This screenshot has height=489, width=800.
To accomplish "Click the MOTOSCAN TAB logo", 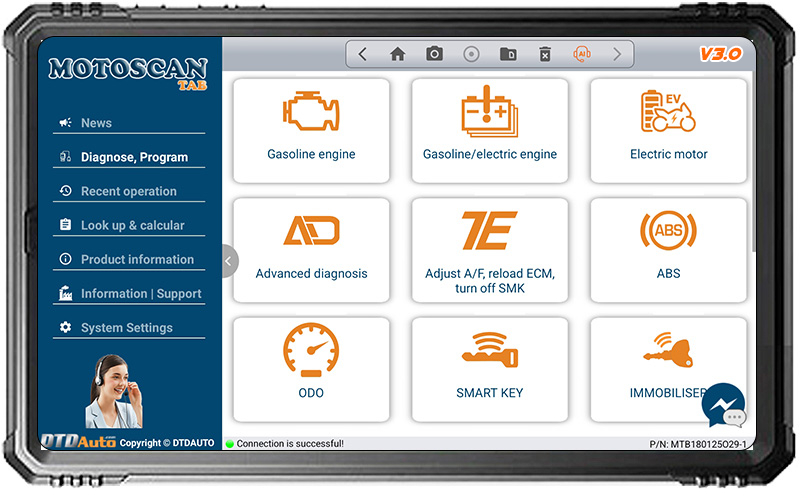I will coord(128,73).
